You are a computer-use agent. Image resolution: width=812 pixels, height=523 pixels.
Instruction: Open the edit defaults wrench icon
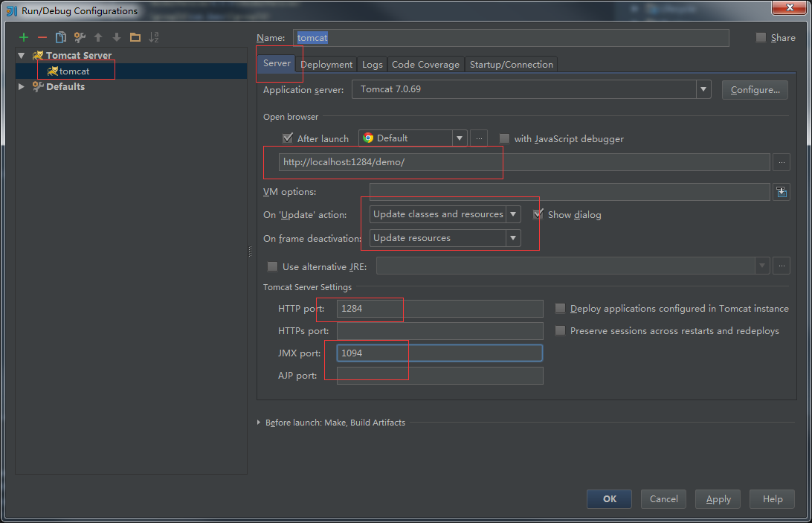point(80,37)
